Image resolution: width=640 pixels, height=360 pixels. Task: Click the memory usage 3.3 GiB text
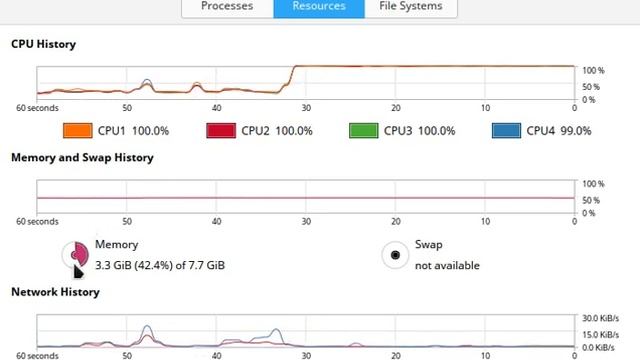160,265
